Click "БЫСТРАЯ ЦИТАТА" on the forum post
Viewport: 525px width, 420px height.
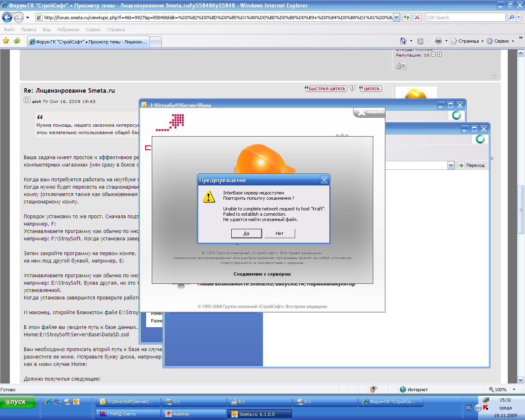(326, 89)
